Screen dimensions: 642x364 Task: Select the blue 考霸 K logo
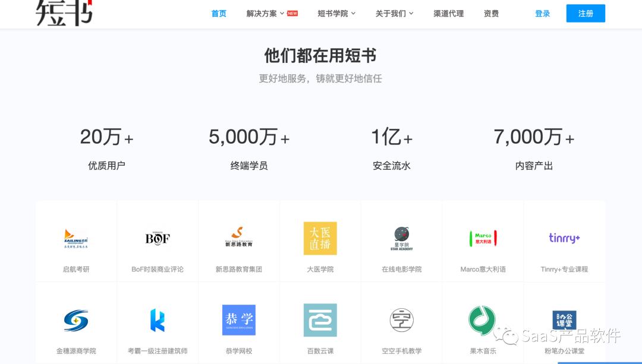pos(158,320)
